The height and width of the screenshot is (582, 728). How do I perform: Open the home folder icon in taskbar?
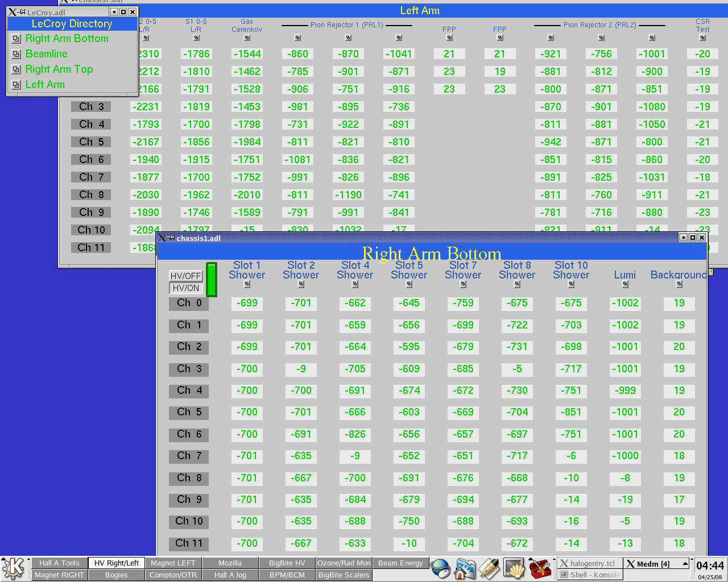[x=465, y=569]
